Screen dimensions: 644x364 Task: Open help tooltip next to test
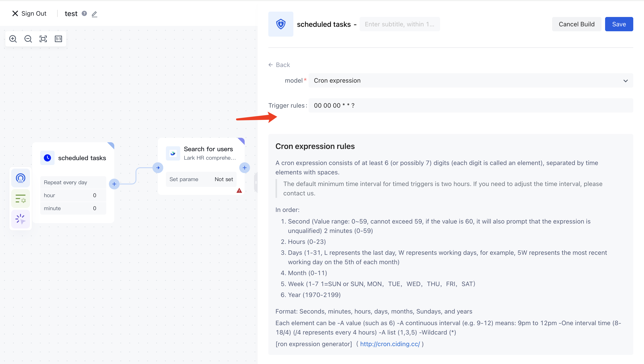(84, 13)
